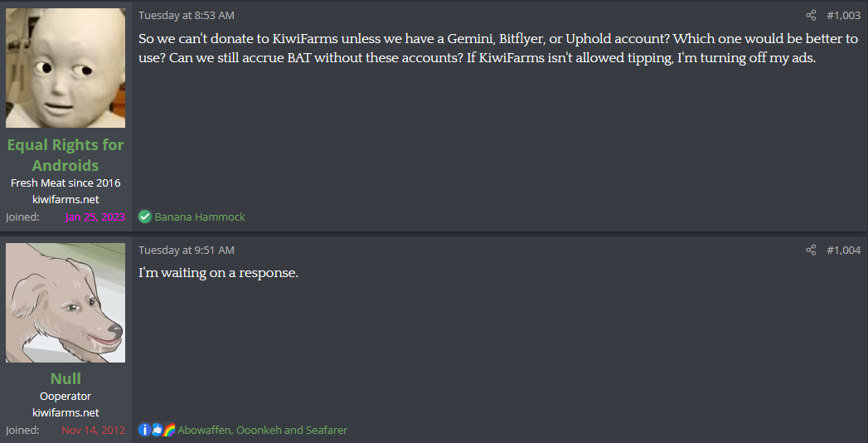Click the Fresh Meat since 2016 title
This screenshot has height=443, width=868.
point(65,183)
